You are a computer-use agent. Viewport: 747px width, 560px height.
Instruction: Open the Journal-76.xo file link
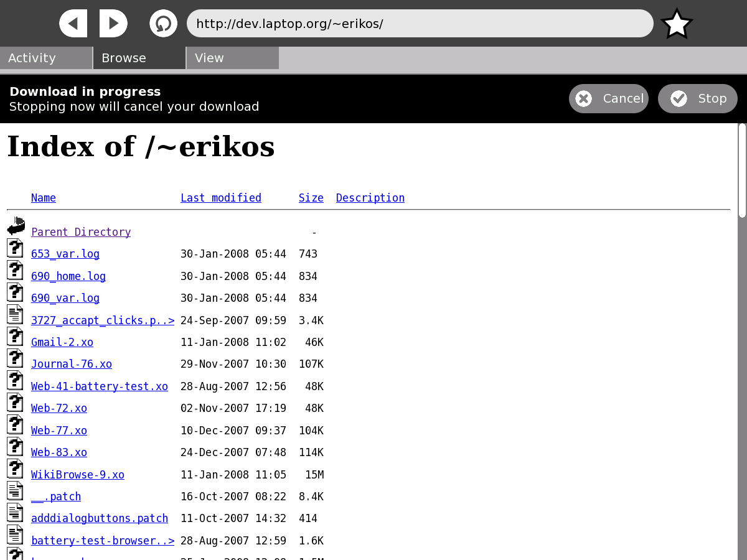(72, 364)
